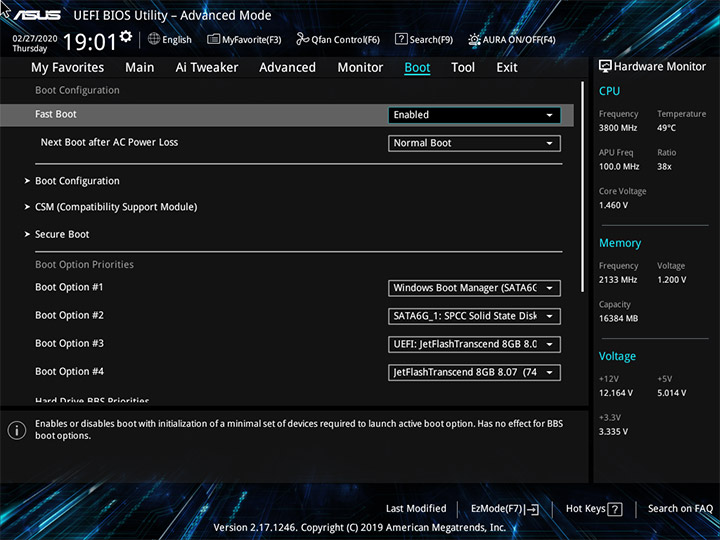Open the Boot Option #3 dropdown
720x540 pixels.
coord(474,344)
